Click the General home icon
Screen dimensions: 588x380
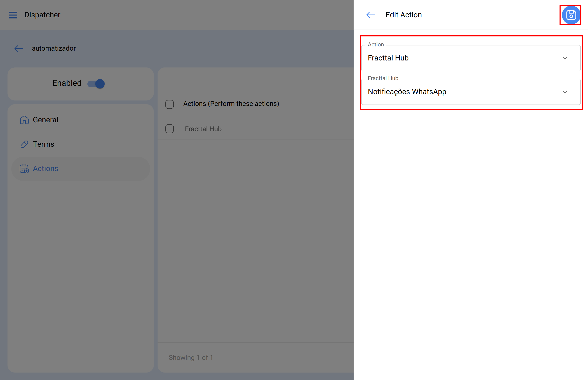pyautogui.click(x=24, y=120)
